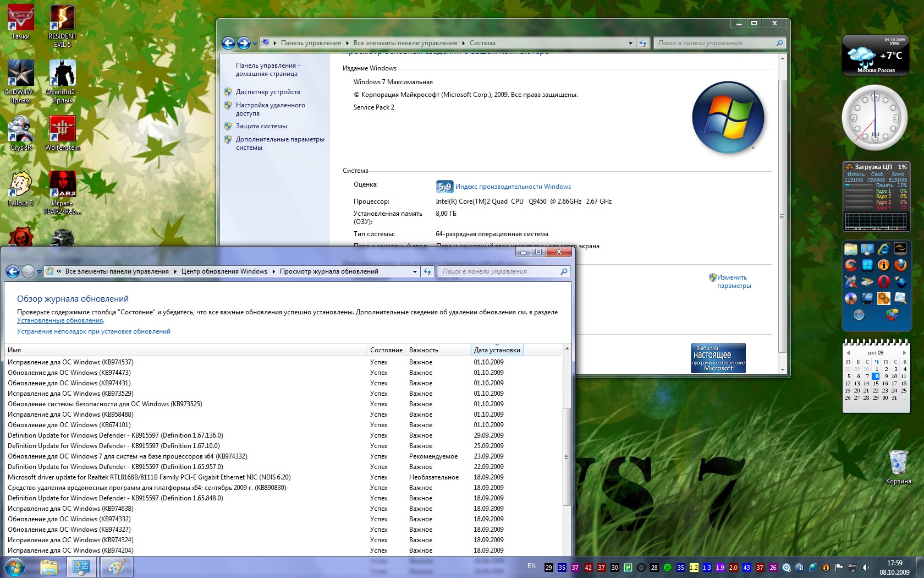Screen dimensions: 924x578
Task: Open Защита системы link
Action: (261, 126)
